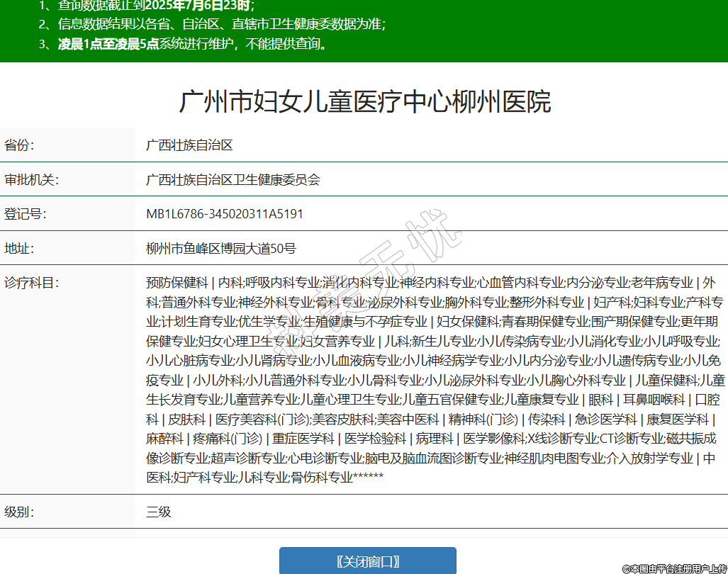Screen dimensions: 728x574
Task: Click 骨伤科专业 at end of department list
Action: pyautogui.click(x=320, y=478)
